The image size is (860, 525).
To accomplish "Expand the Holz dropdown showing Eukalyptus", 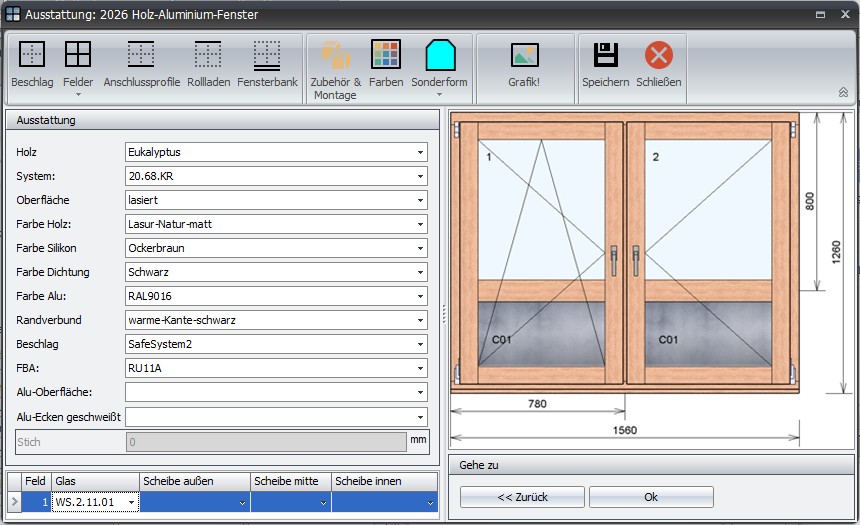I will point(421,153).
